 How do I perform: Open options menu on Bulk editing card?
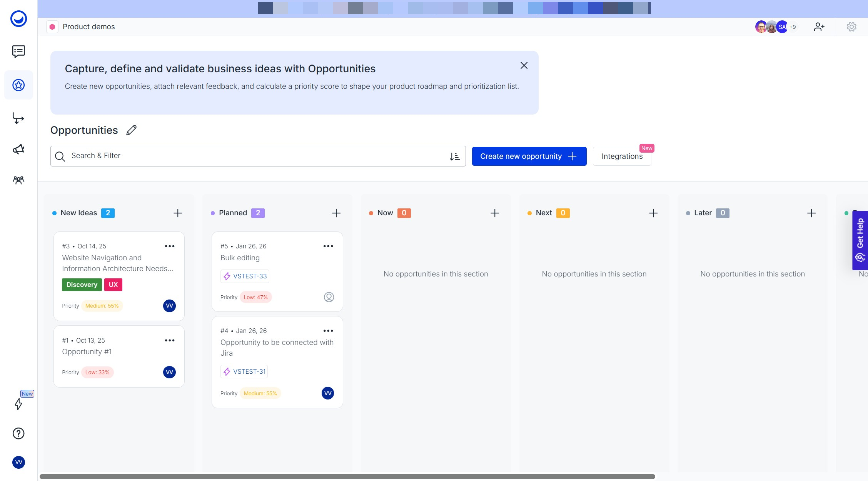(x=328, y=246)
